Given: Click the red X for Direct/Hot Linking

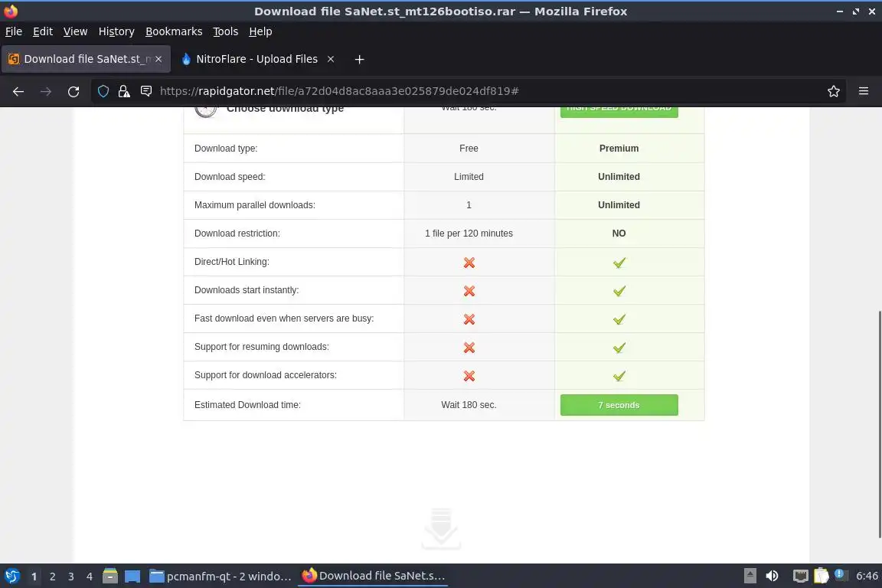Looking at the screenshot, I should tap(469, 262).
